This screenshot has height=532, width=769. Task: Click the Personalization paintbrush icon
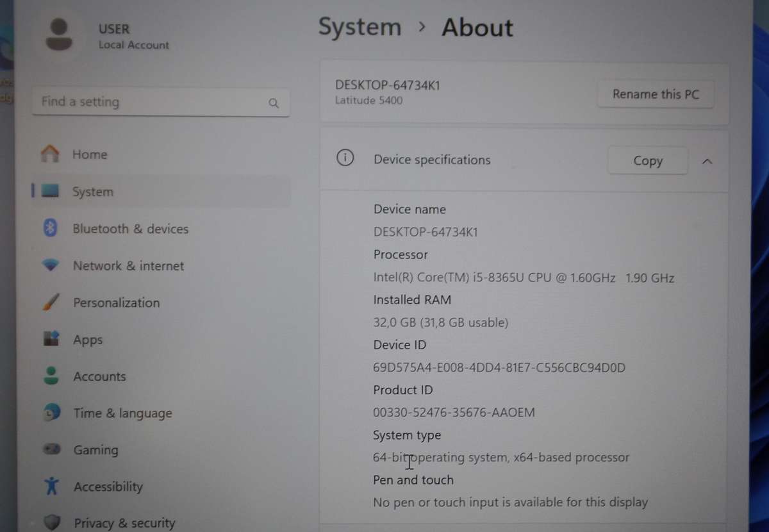coord(51,303)
